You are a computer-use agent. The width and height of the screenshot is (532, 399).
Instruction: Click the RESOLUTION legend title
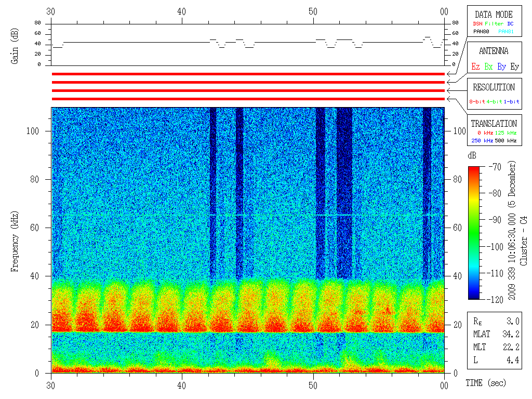pyautogui.click(x=494, y=87)
